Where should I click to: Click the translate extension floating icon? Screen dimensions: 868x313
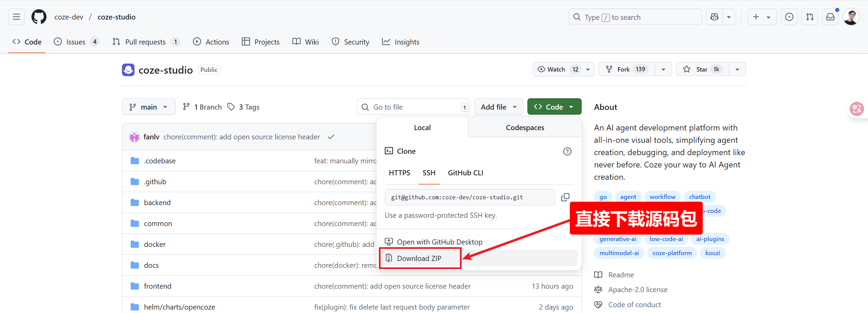[857, 109]
